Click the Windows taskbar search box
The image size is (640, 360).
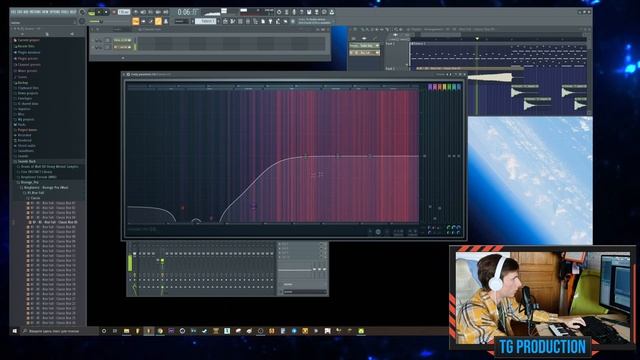tap(58, 331)
